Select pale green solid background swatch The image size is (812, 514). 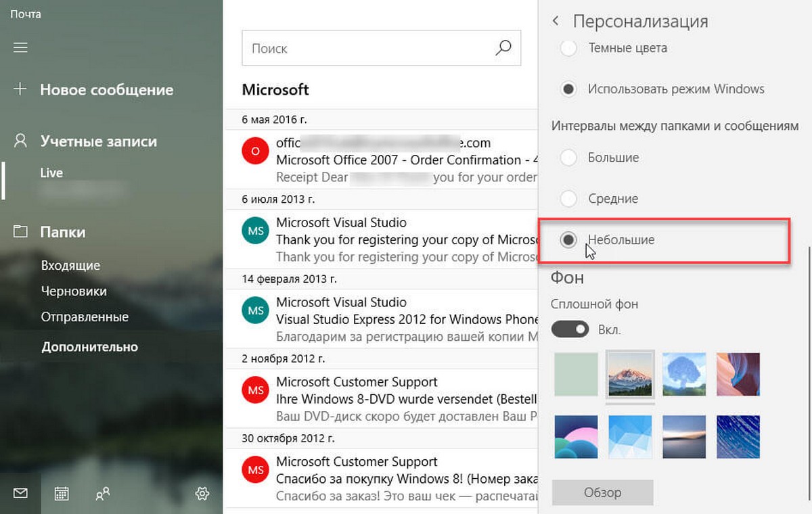(576, 374)
